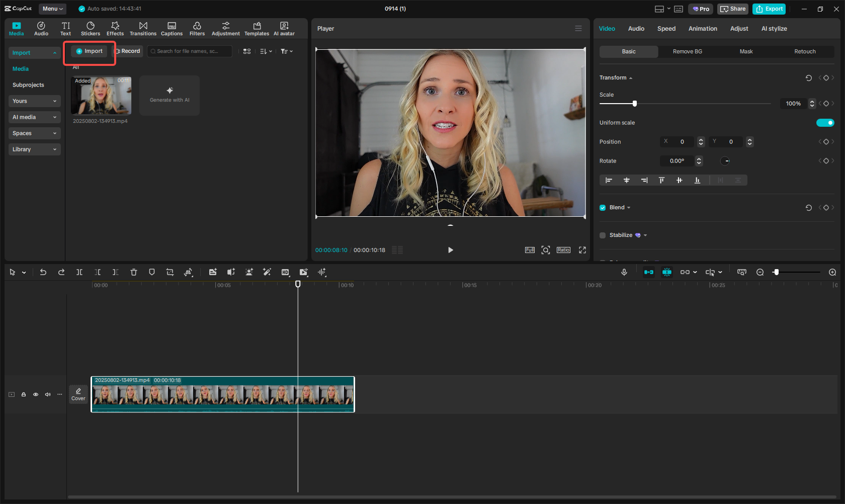Delete the selected clip with trash icon
This screenshot has height=504, width=845.
pos(134,272)
